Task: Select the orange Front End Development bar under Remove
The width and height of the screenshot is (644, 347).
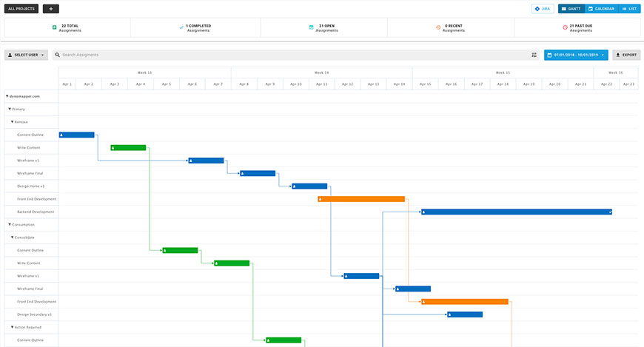Action: tap(361, 199)
